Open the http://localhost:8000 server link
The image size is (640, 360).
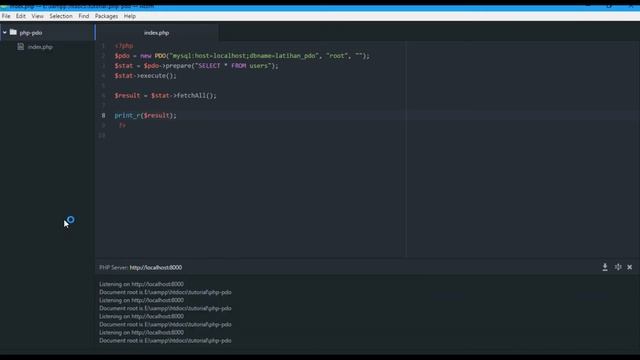tap(156, 268)
